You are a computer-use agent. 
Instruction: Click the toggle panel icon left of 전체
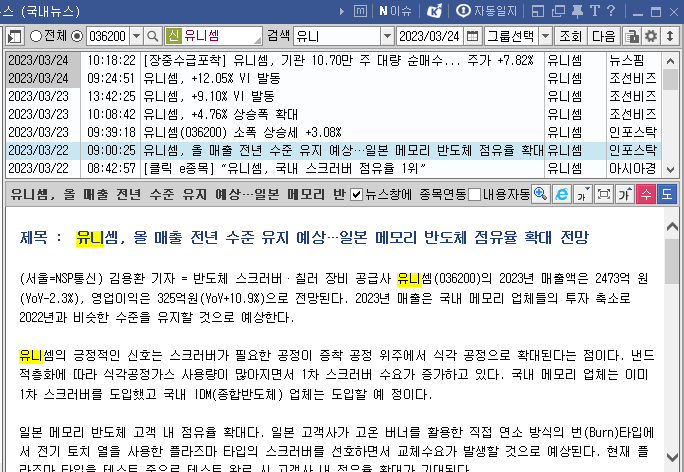tap(14, 36)
